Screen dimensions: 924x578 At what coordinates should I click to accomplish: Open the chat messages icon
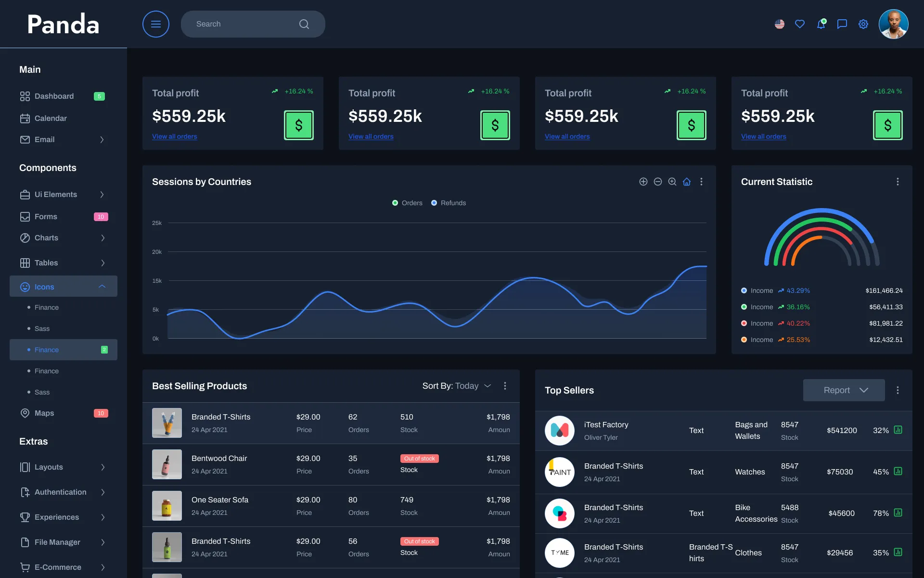click(842, 24)
